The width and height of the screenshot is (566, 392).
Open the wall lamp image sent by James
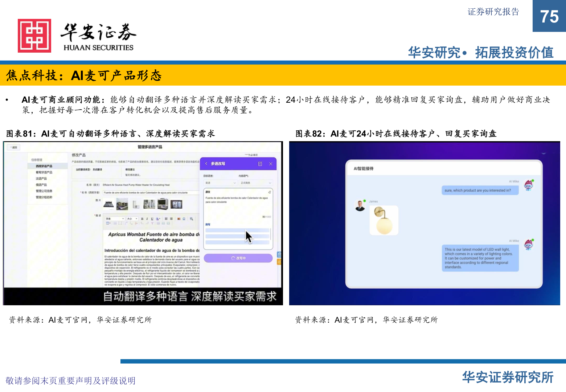coord(384,220)
